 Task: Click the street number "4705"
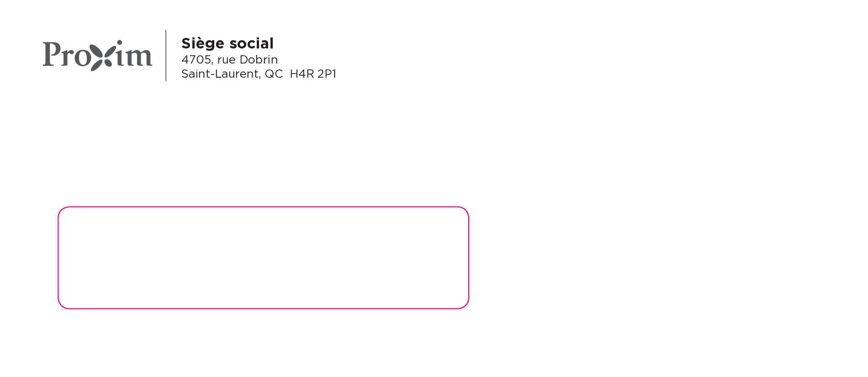(x=197, y=60)
